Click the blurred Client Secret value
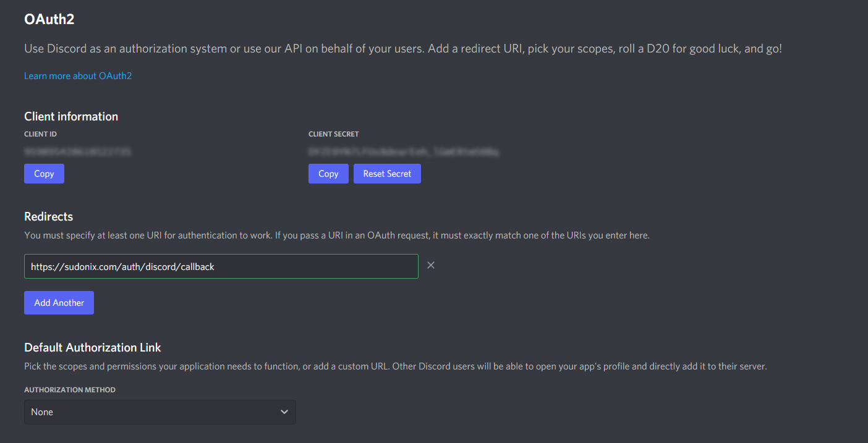The width and height of the screenshot is (868, 443). [404, 151]
